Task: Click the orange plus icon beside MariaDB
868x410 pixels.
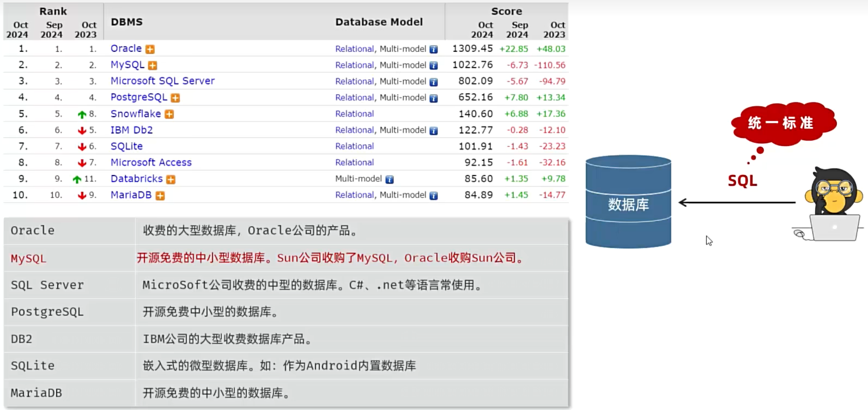Action: (x=160, y=196)
